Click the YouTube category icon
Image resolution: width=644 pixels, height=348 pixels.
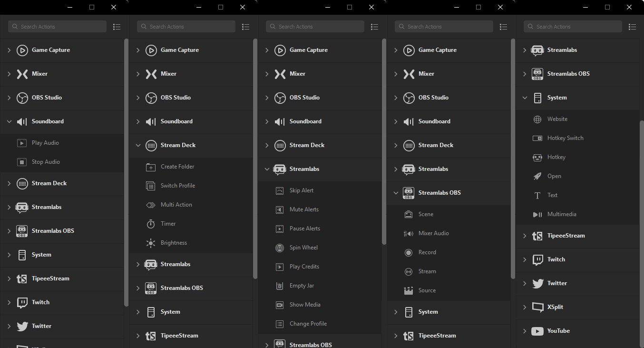pos(537,331)
